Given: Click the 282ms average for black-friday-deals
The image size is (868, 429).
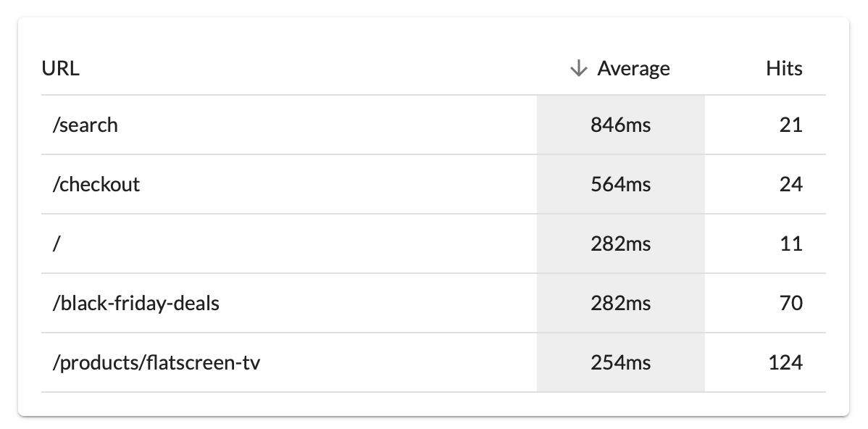Looking at the screenshot, I should click(x=621, y=303).
